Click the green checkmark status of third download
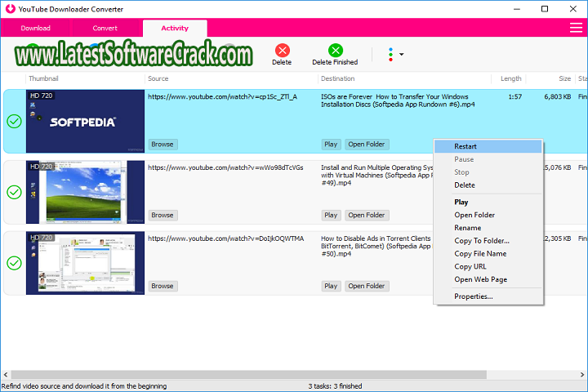This screenshot has width=588, height=392. [14, 263]
